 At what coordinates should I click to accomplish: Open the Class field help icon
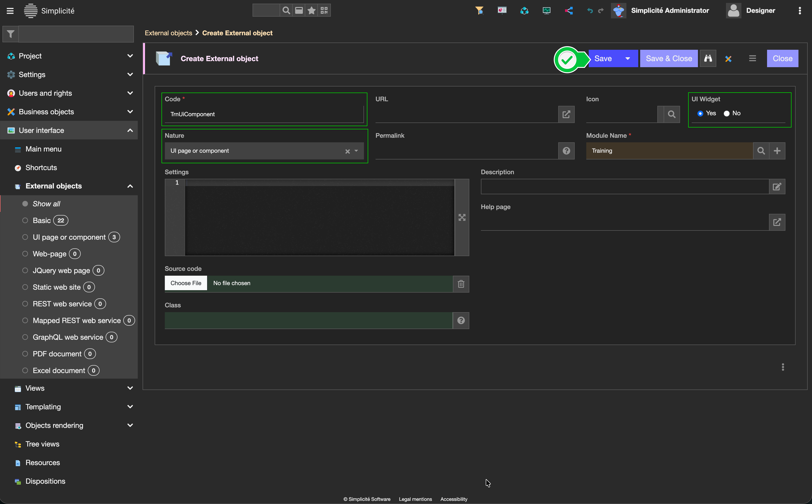pyautogui.click(x=461, y=320)
